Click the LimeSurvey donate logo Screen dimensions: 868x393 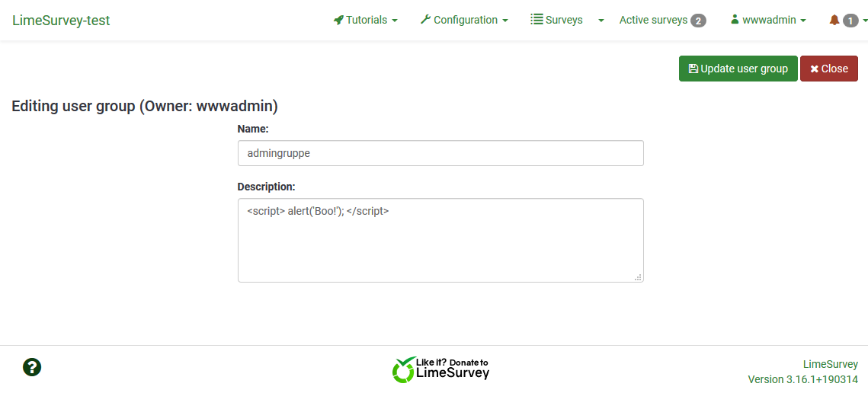pyautogui.click(x=440, y=369)
